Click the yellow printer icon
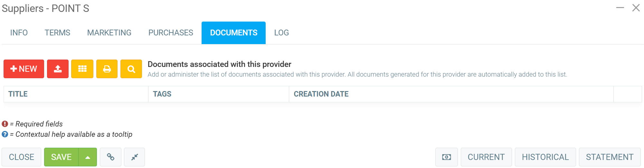The image size is (644, 168). (107, 69)
